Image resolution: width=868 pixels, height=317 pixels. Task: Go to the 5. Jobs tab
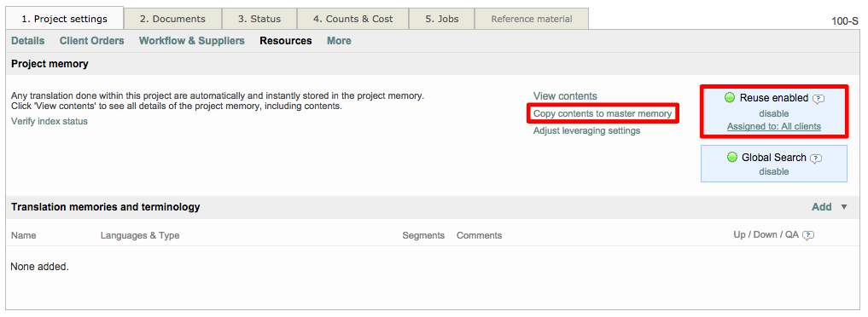[x=442, y=19]
